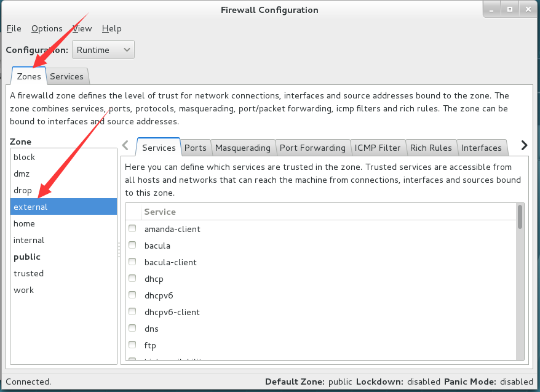Close the Firewall Configuration window
Image resolution: width=540 pixels, height=392 pixels.
coord(528,10)
